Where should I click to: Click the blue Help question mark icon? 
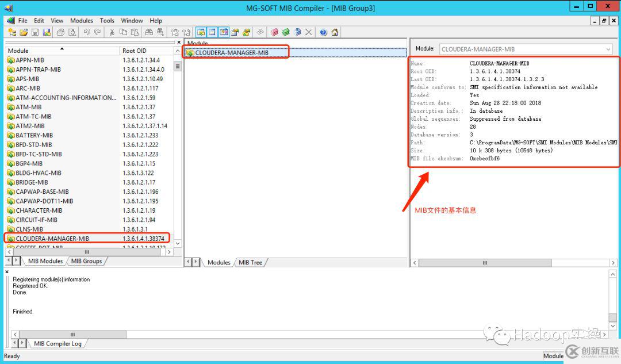pyautogui.click(x=323, y=32)
